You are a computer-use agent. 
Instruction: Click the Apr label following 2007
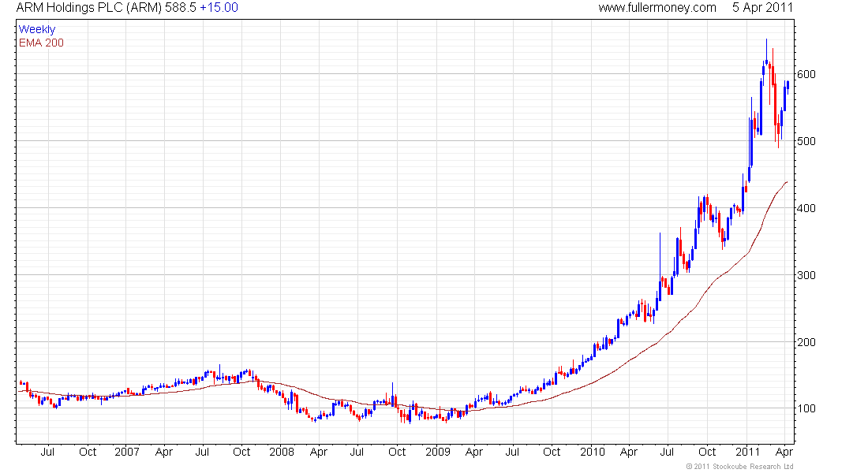(164, 452)
